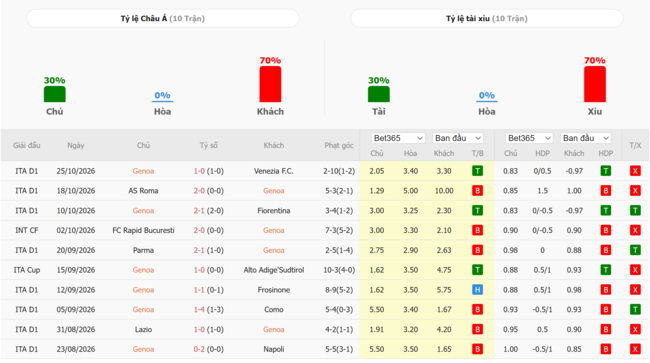The image size is (650, 363).
Task: Open Genoa team link in the Venezia F.C. row
Action: point(143,171)
